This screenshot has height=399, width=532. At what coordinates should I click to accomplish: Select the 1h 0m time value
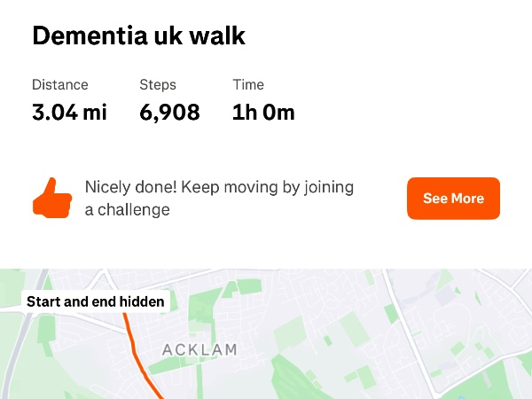(x=263, y=113)
